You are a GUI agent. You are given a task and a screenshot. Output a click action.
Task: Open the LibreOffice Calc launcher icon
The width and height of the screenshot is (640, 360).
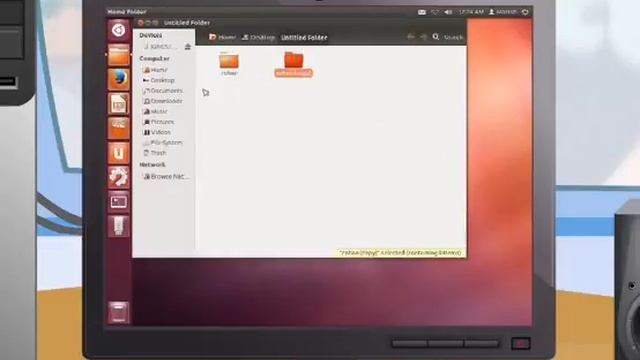(119, 104)
